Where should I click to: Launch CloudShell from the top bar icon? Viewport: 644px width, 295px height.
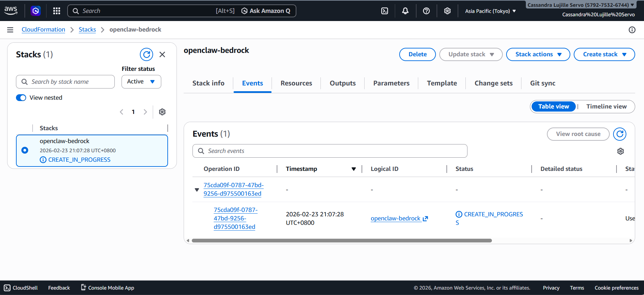coord(385,11)
